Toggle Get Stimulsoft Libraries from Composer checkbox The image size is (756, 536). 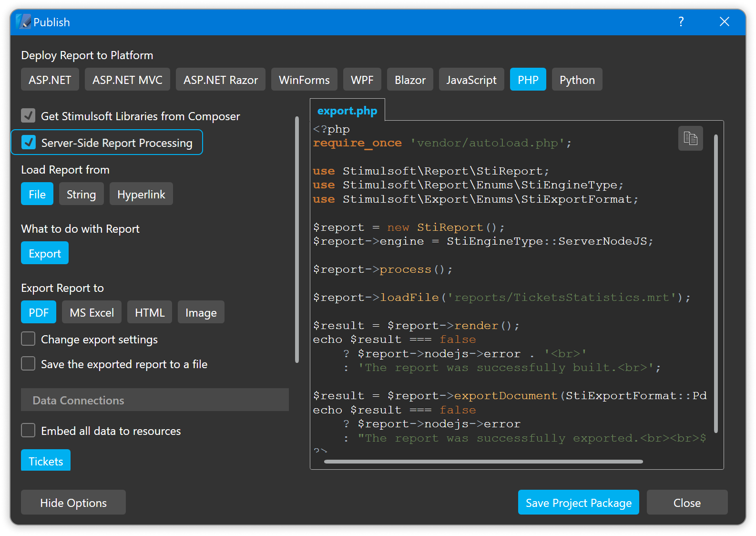(x=28, y=116)
